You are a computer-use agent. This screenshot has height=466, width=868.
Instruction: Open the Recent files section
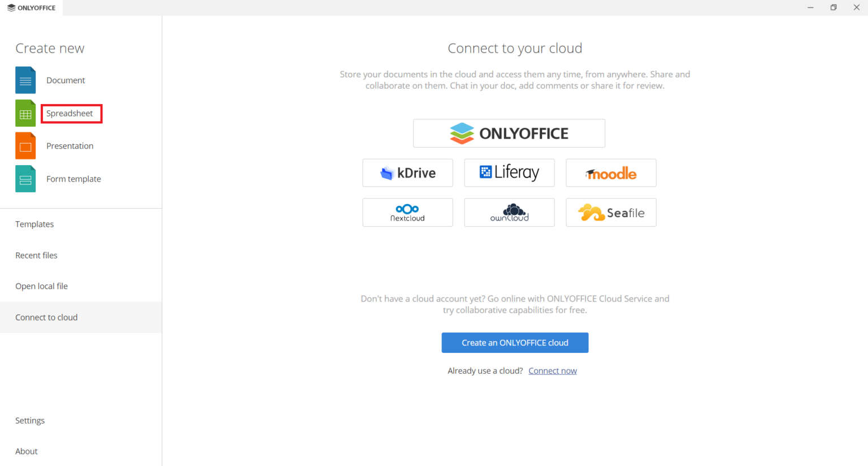(36, 255)
